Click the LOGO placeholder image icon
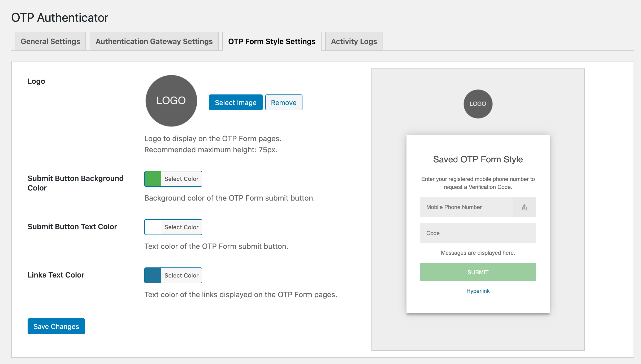The image size is (641, 364). 171,100
